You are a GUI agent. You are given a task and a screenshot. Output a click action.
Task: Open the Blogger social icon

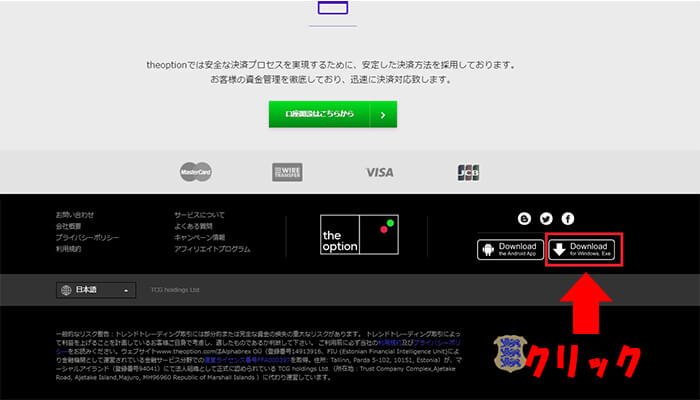coord(525,219)
